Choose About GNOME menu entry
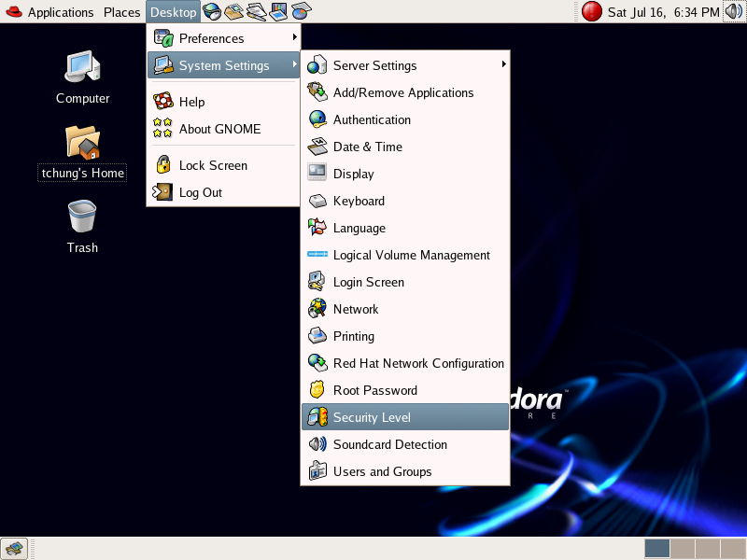747x560 pixels. (x=223, y=129)
